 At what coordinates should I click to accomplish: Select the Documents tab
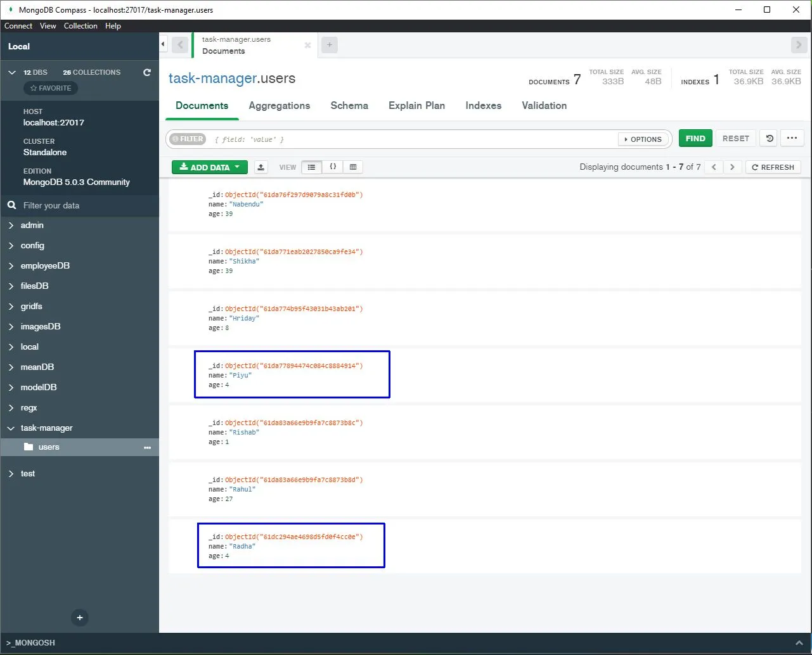point(202,106)
